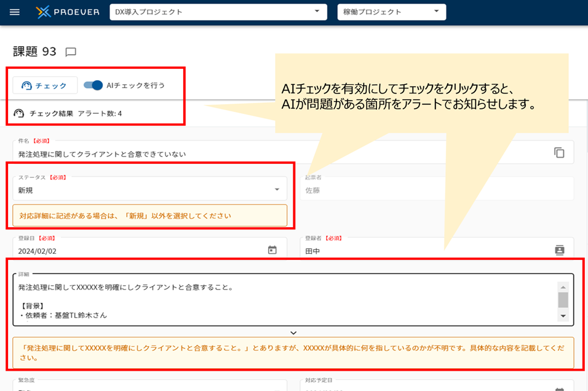Open calendar picker for 登録日
Viewport: 588px width, 391px height.
tap(272, 250)
